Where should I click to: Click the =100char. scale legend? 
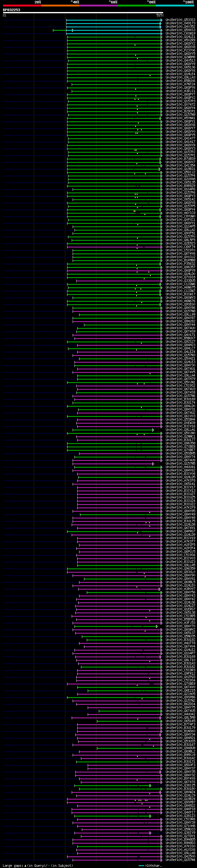(x=150, y=866)
